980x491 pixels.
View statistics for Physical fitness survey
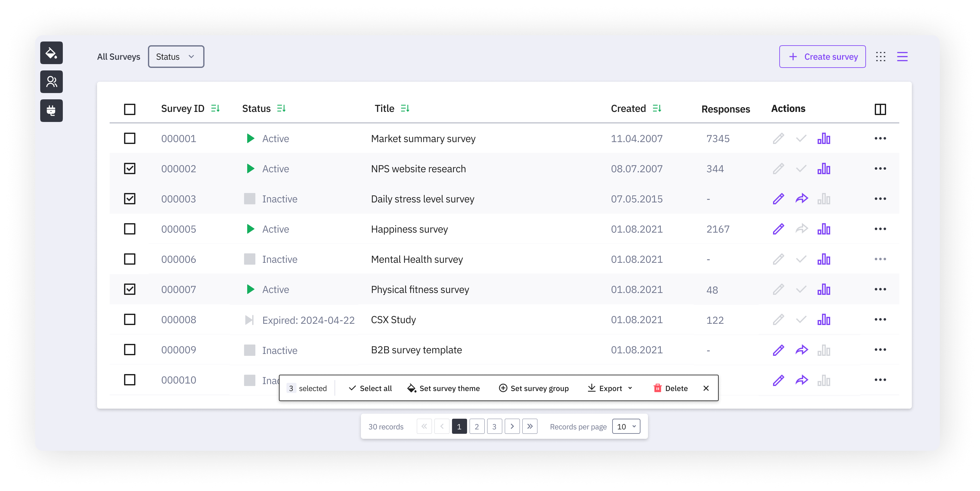click(824, 289)
